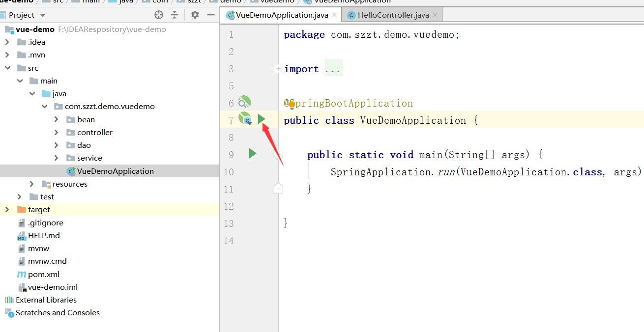
Task: Expand the .mvn folder chevron
Action: tap(7, 55)
